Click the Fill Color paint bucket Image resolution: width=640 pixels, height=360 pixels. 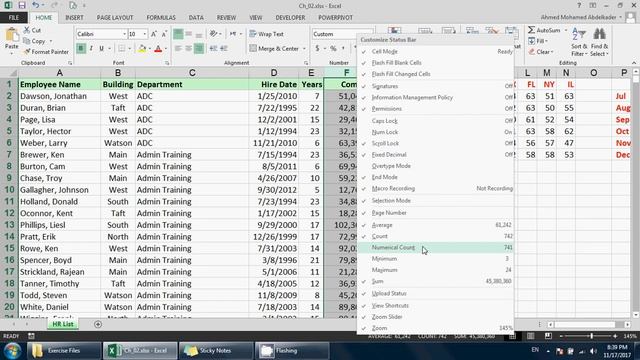click(x=142, y=49)
